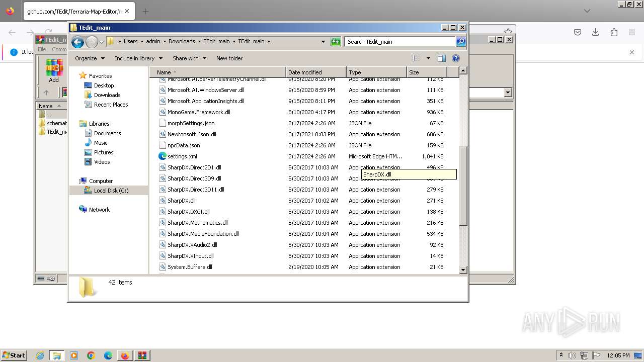
Task: Click the file list scroll up arrow
Action: tap(463, 71)
